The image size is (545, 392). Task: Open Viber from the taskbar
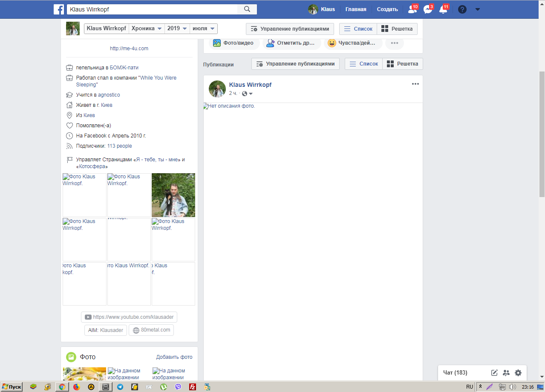pos(178,387)
